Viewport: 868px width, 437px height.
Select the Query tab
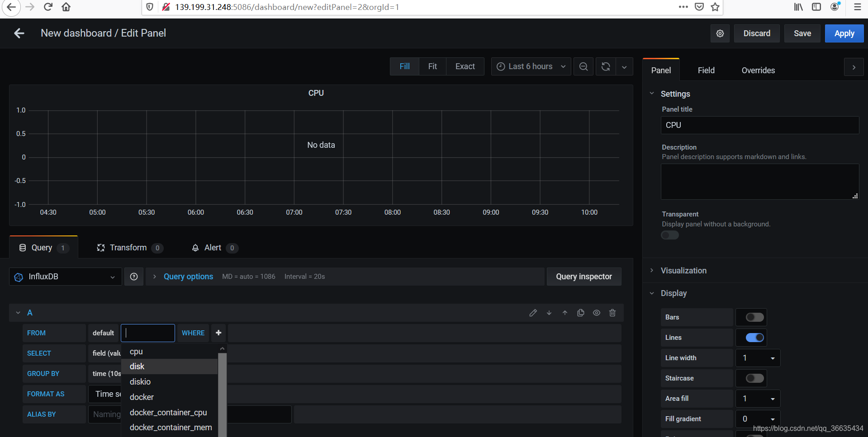(x=43, y=248)
